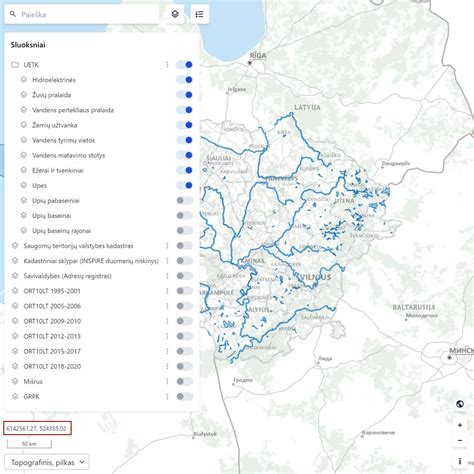474x474 pixels.
Task: Disable the Hidroelektrinės layer switch
Action: coord(185,80)
